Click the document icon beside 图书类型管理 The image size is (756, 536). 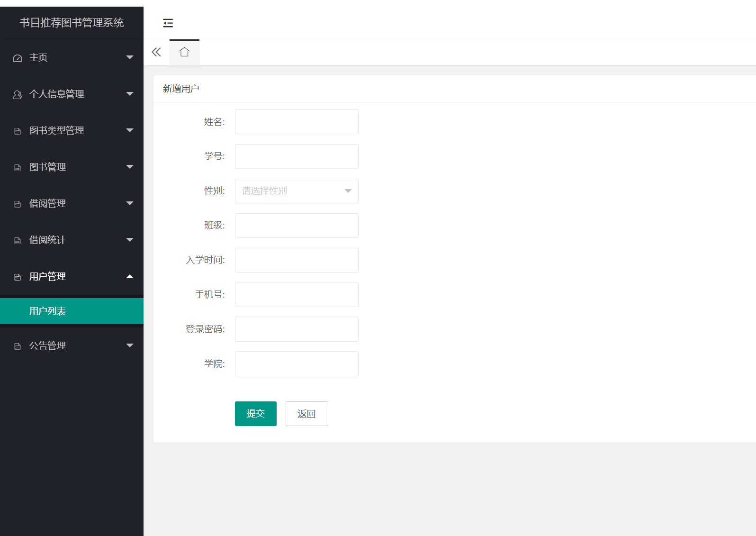(18, 131)
